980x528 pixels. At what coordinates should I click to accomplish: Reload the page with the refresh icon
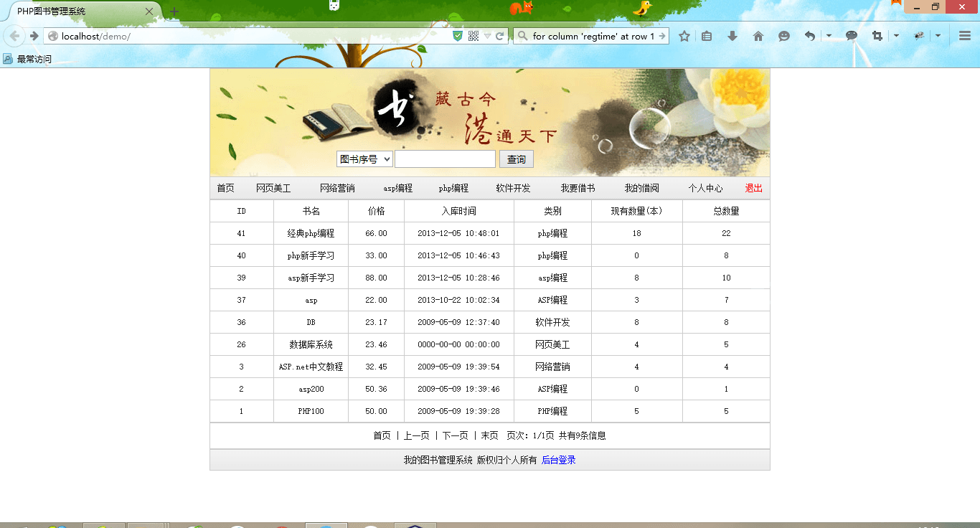tap(500, 36)
